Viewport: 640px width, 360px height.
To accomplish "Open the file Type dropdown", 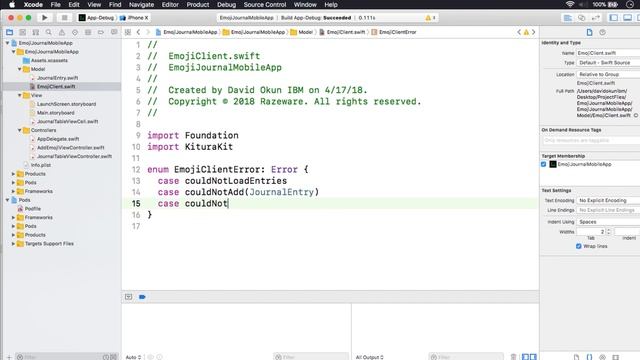I will pos(608,63).
